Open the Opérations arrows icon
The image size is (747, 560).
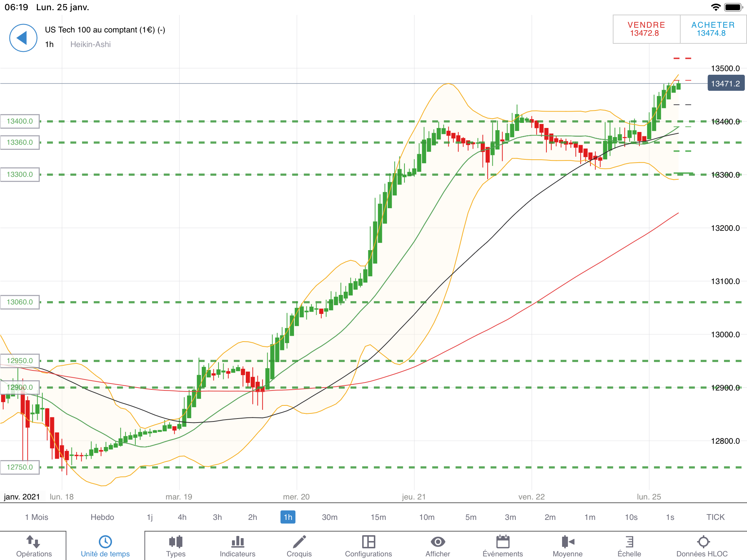click(34, 542)
